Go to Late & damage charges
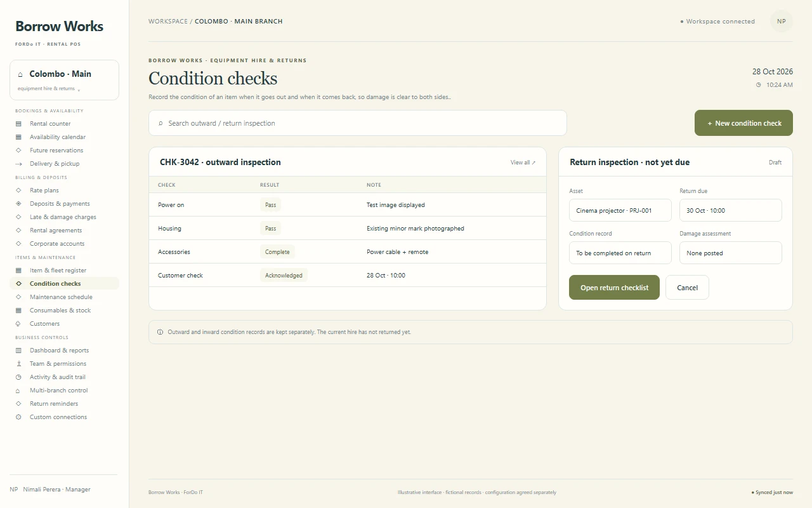812x508 pixels. coord(64,217)
